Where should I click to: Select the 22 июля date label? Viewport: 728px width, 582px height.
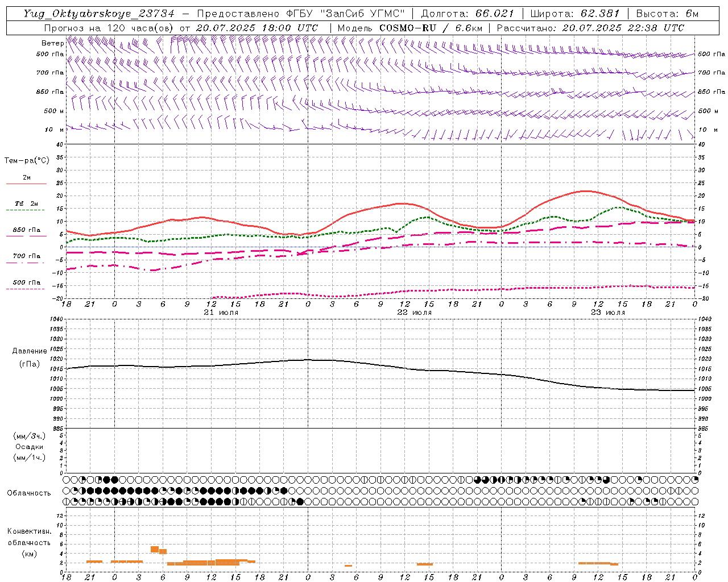(414, 313)
